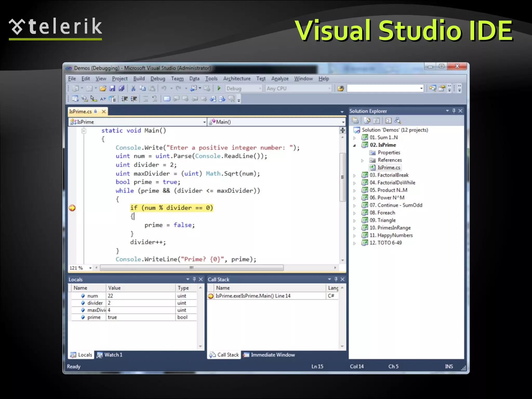Screen dimensions: 532x399
Task: Open the Any CPU platform dropdown
Action: pyautogui.click(x=329, y=89)
